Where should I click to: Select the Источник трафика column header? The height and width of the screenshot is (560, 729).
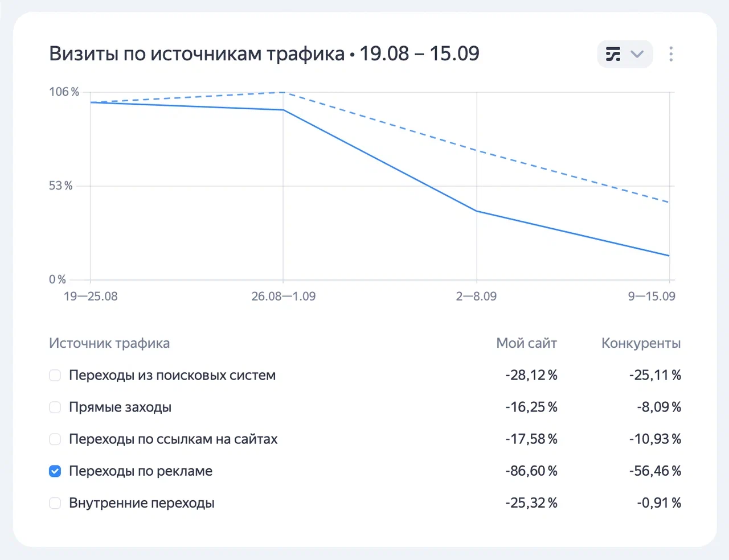(x=109, y=343)
